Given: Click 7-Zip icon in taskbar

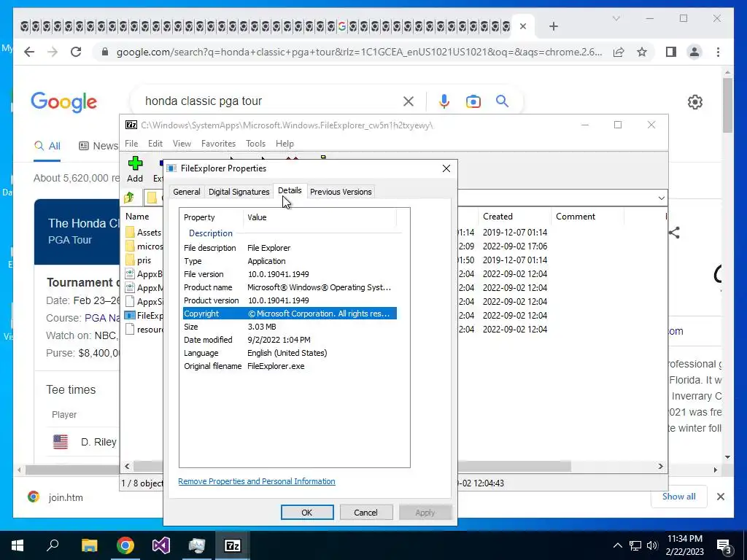Looking at the screenshot, I should pyautogui.click(x=233, y=545).
